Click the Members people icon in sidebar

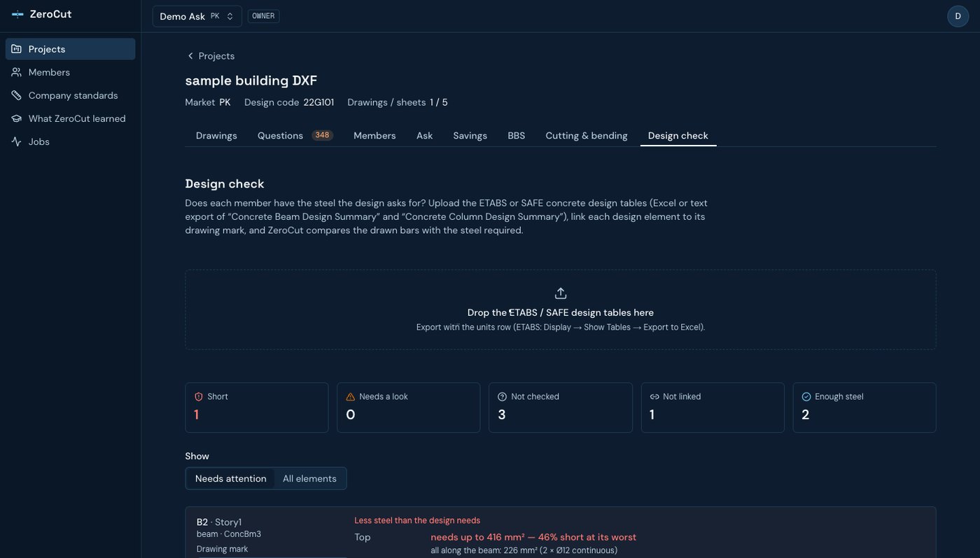pyautogui.click(x=16, y=72)
